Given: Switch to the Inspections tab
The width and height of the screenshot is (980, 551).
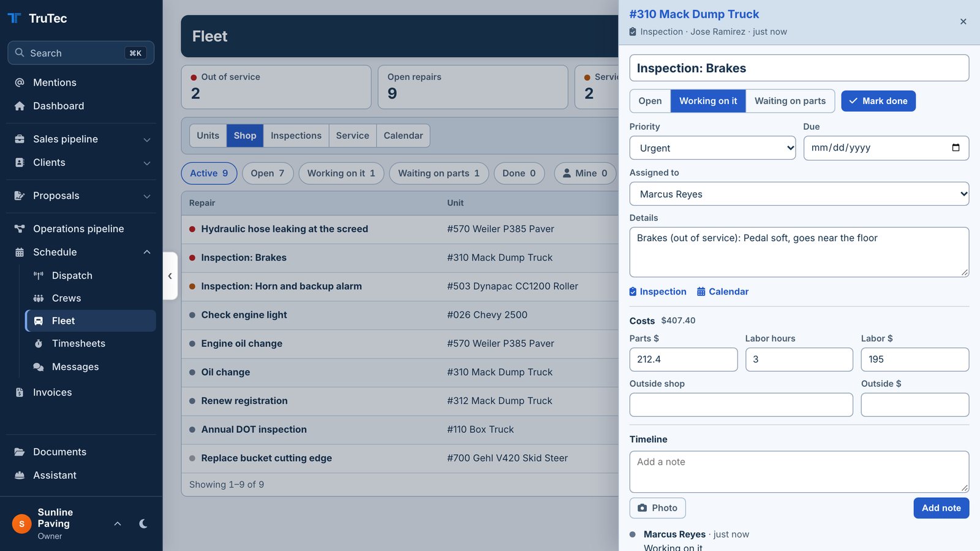Looking at the screenshot, I should coord(296,136).
